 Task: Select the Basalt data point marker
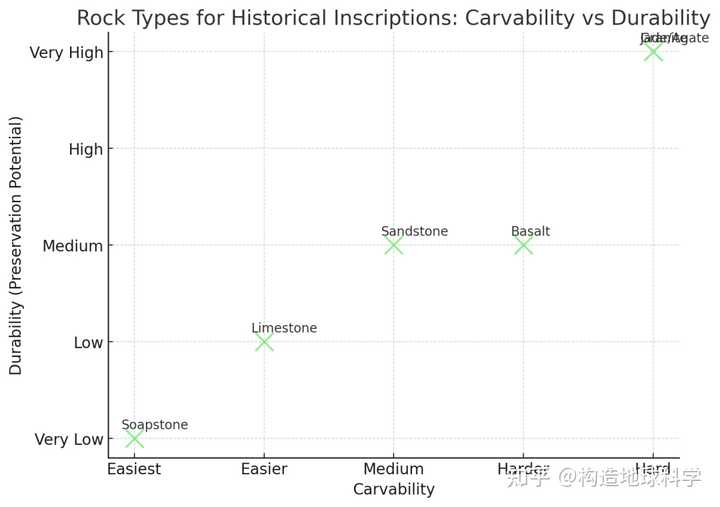click(x=523, y=245)
